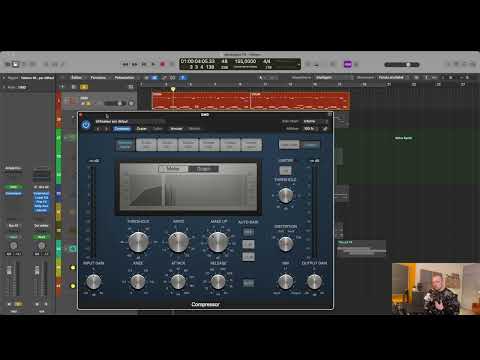Click the Release knob

tap(218, 282)
